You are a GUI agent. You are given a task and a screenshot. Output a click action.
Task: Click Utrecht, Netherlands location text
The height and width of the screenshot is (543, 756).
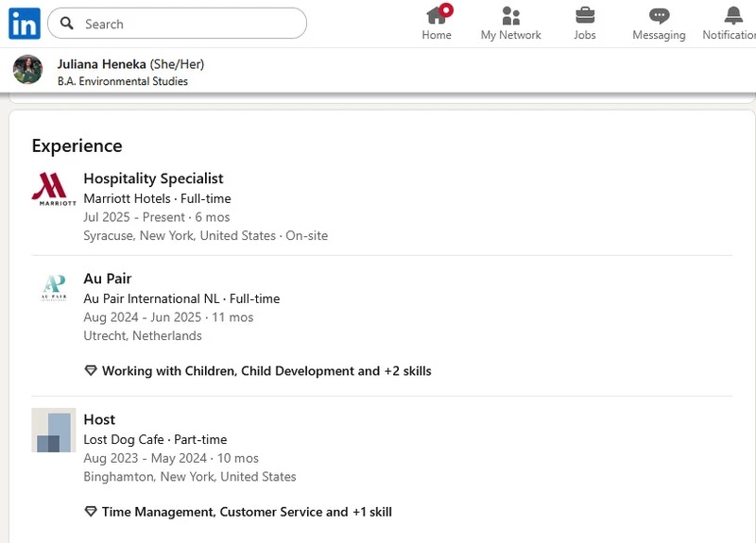(143, 335)
